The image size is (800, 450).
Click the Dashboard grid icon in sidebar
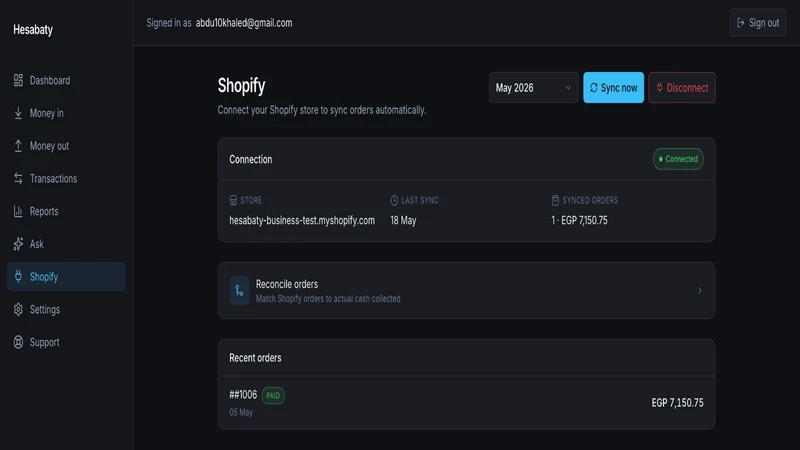(18, 80)
